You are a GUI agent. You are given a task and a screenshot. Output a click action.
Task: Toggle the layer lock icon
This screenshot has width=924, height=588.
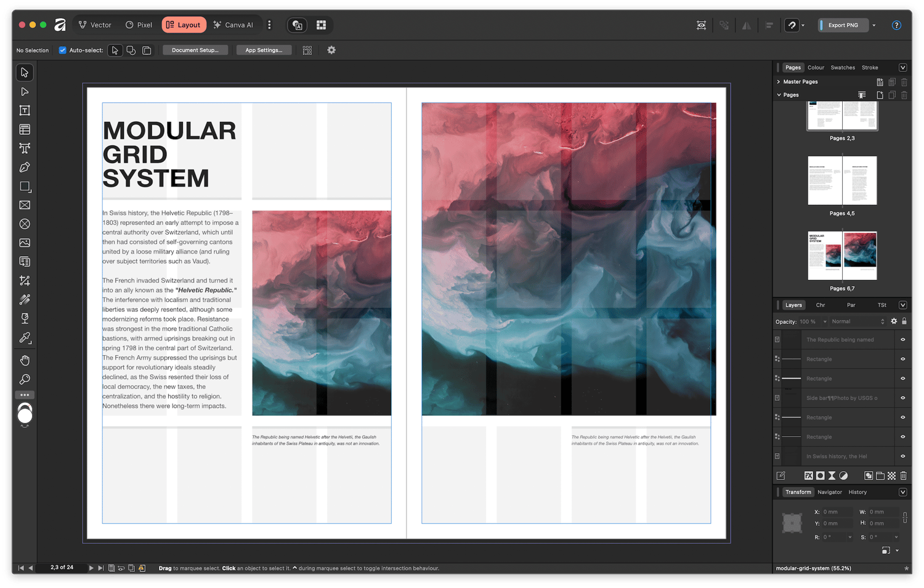tap(904, 321)
